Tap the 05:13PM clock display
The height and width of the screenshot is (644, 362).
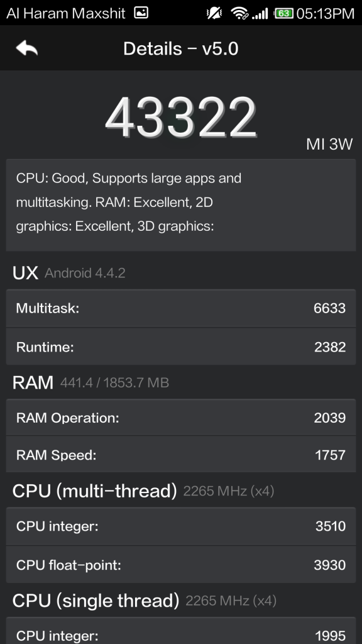pyautogui.click(x=325, y=12)
